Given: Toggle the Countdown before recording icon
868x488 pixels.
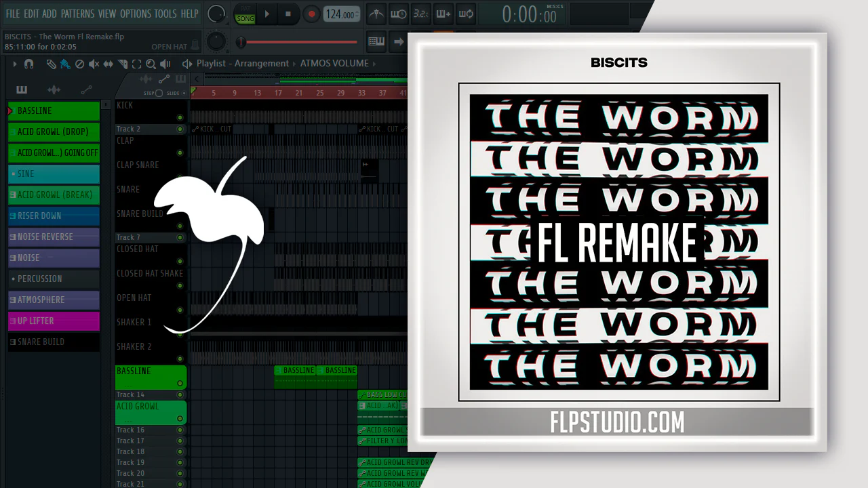Looking at the screenshot, I should point(420,14).
